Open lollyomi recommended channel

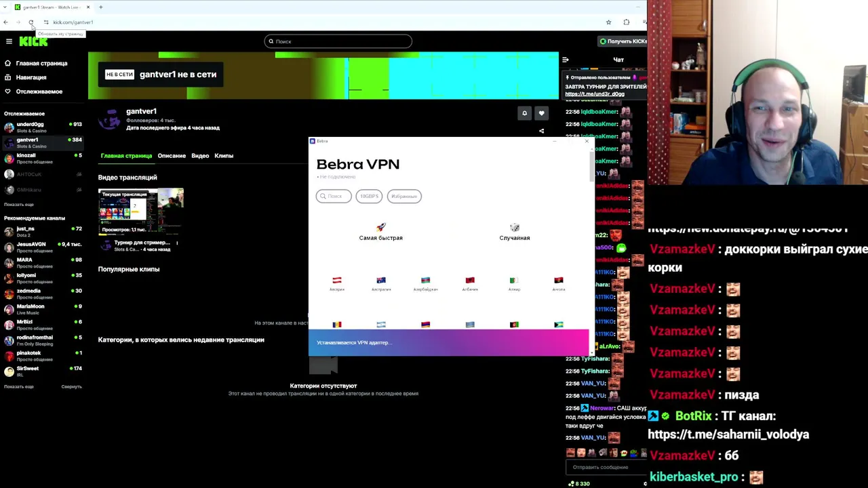coord(42,278)
